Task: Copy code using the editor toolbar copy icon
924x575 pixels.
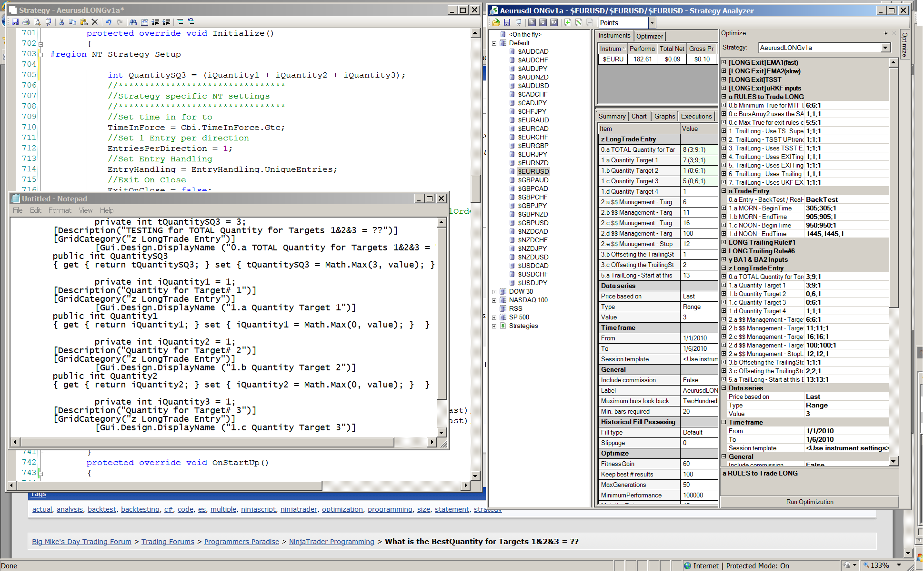Action: click(x=72, y=22)
